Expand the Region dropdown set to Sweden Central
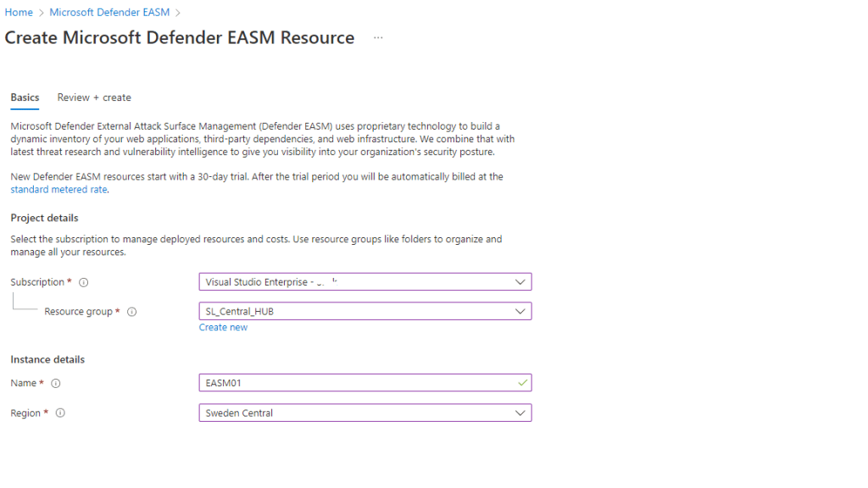The image size is (868, 488). 520,413
